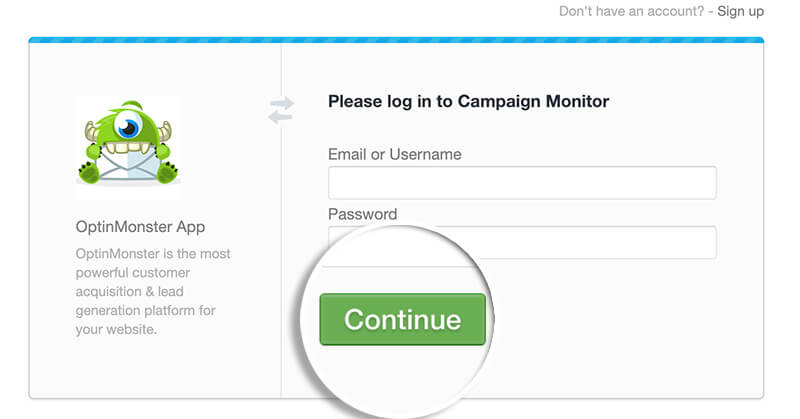
Task: Open the Sign up link
Action: (741, 11)
